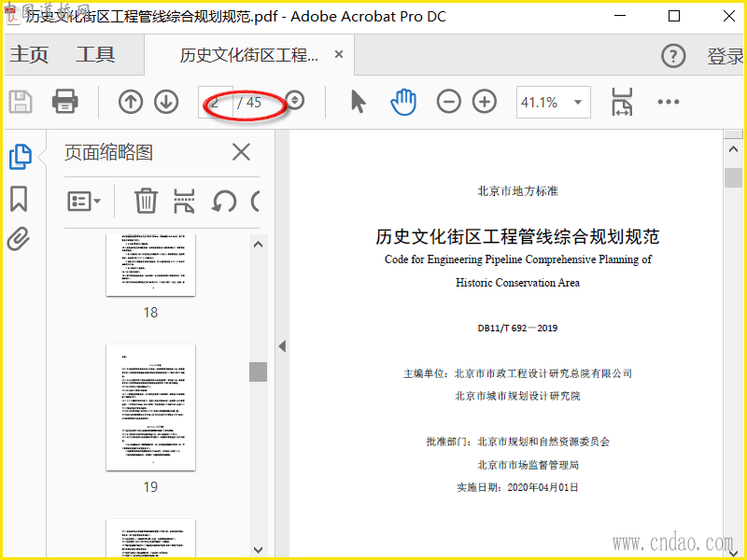Print the document with printer icon

pyautogui.click(x=65, y=102)
